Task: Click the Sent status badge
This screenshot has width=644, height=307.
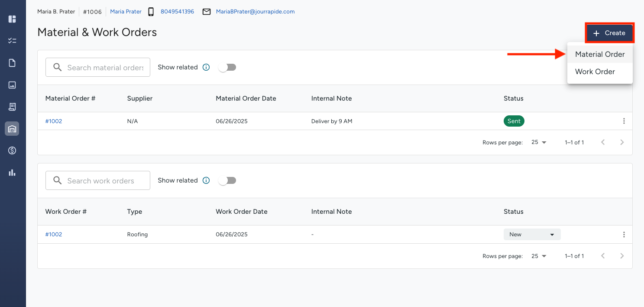Action: 514,121
